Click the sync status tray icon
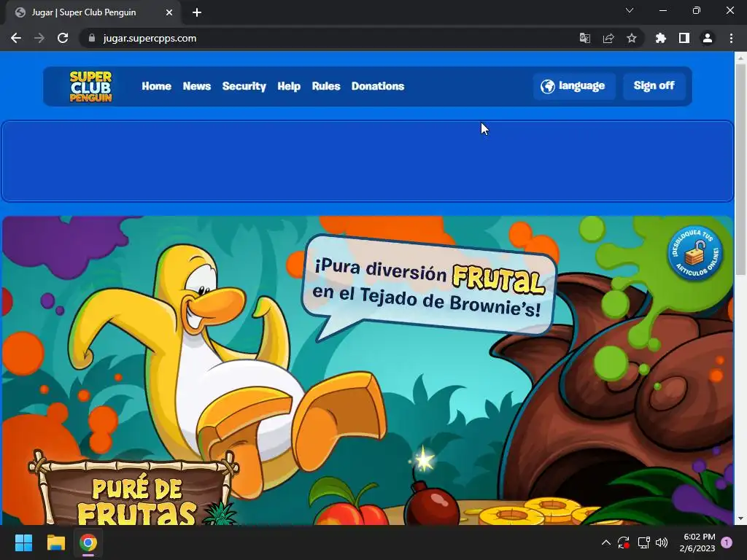 pos(624,542)
